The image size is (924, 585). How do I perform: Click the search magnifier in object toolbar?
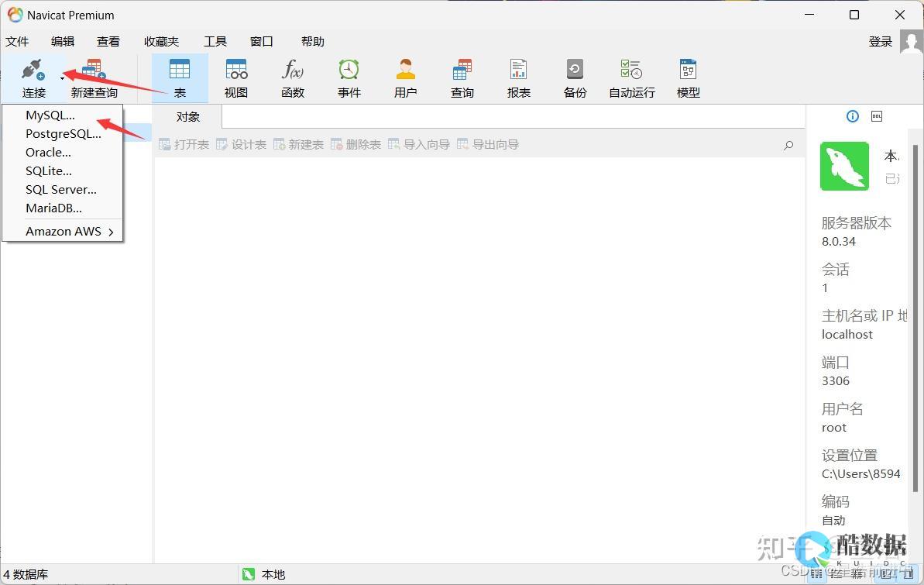coord(788,145)
